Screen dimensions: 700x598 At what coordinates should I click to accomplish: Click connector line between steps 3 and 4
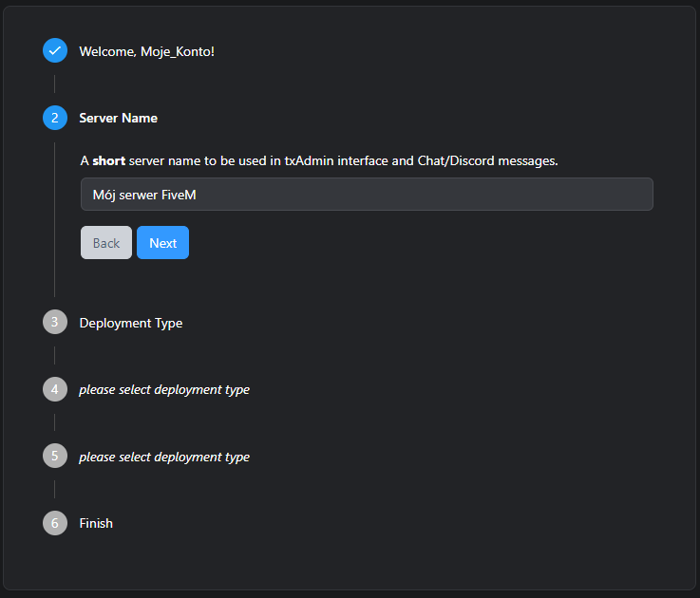coord(55,356)
